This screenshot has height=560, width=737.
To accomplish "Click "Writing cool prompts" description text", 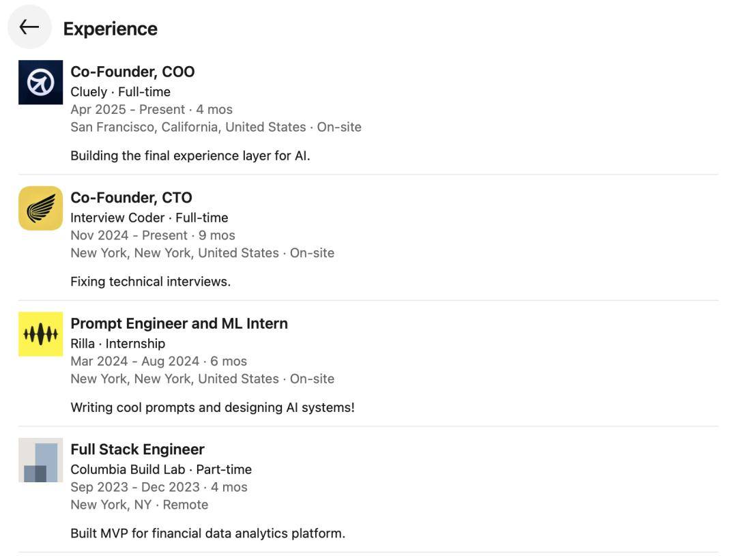I will [x=212, y=407].
